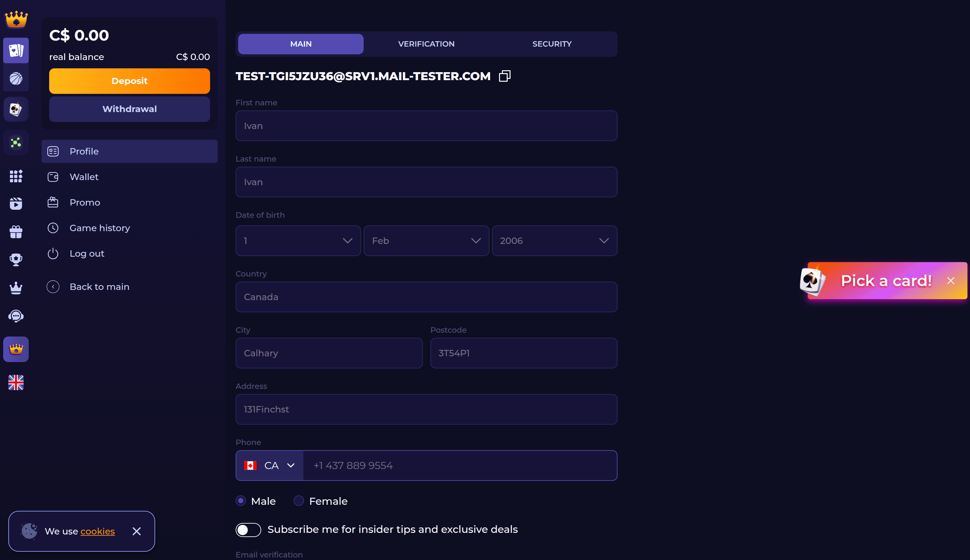Open the casino cards section in sidebar
Image resolution: width=970 pixels, height=560 pixels.
click(x=16, y=50)
